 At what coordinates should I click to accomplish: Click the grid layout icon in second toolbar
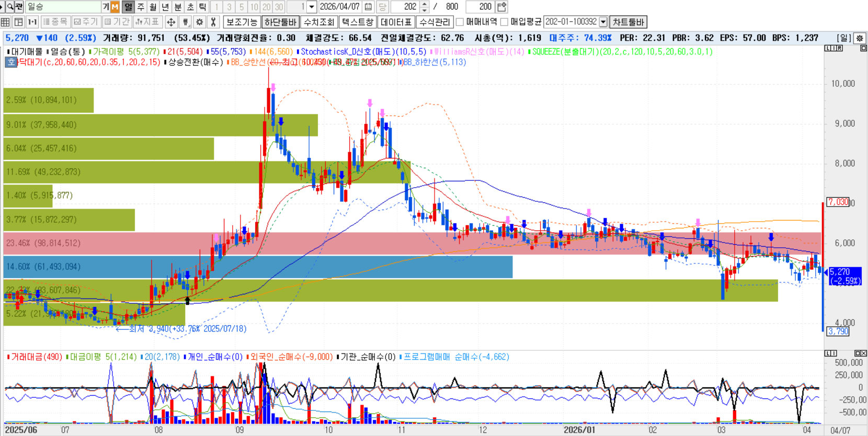tap(5, 22)
